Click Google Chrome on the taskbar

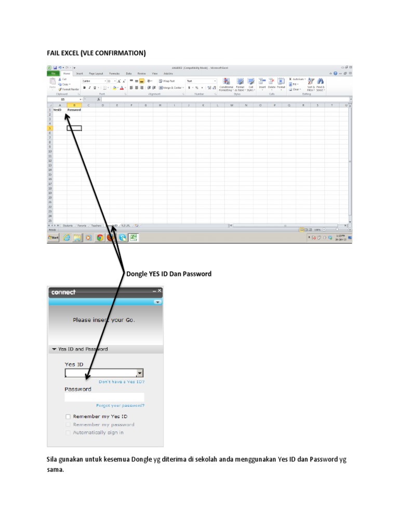coord(100,237)
